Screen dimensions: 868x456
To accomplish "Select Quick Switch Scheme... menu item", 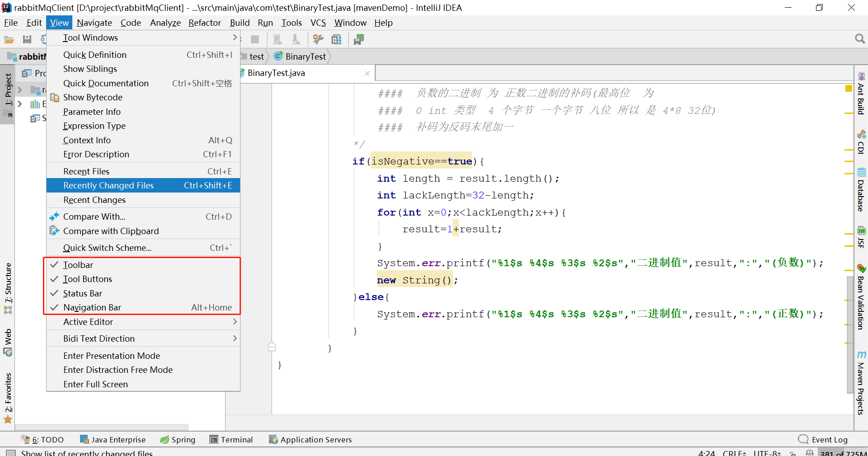I will click(143, 248).
